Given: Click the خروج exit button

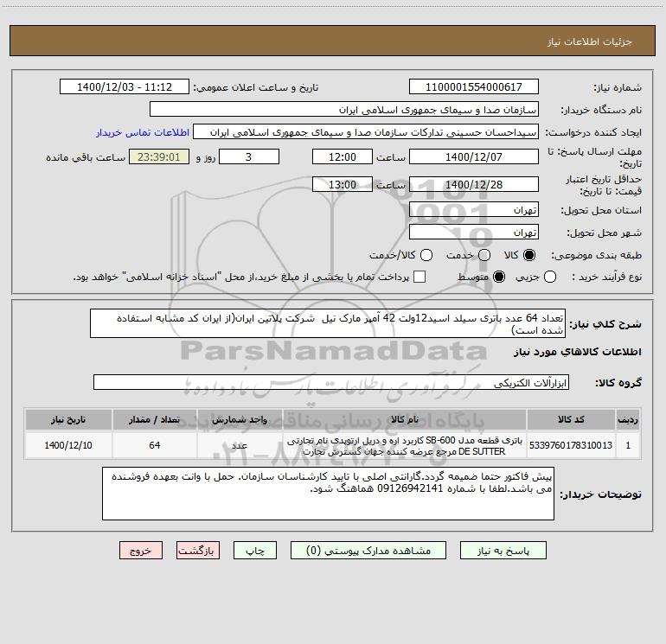Looking at the screenshot, I should tap(141, 550).
